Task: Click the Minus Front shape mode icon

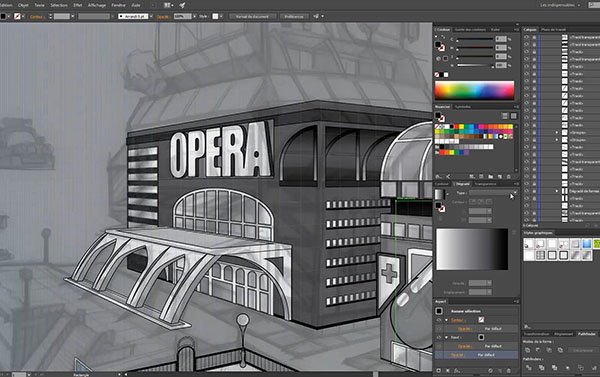Action: click(538, 350)
